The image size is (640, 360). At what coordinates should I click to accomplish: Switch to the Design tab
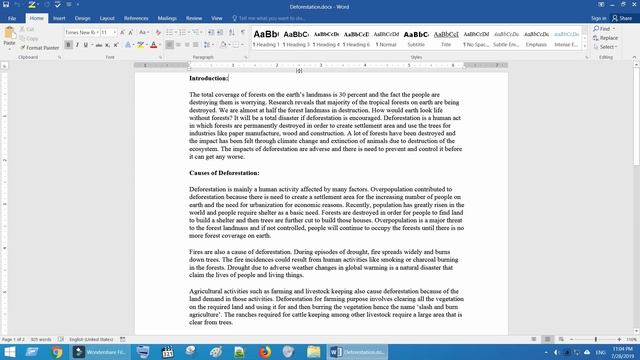pos(82,18)
